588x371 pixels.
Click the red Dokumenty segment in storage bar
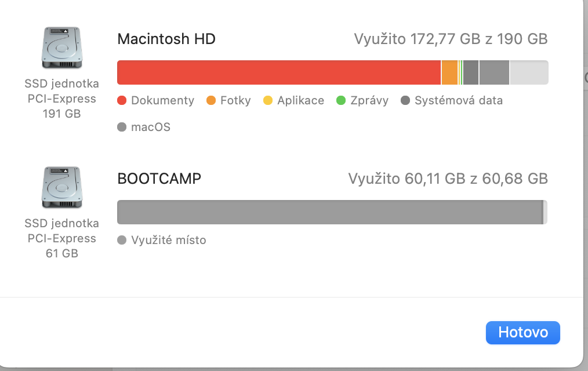pyautogui.click(x=278, y=72)
